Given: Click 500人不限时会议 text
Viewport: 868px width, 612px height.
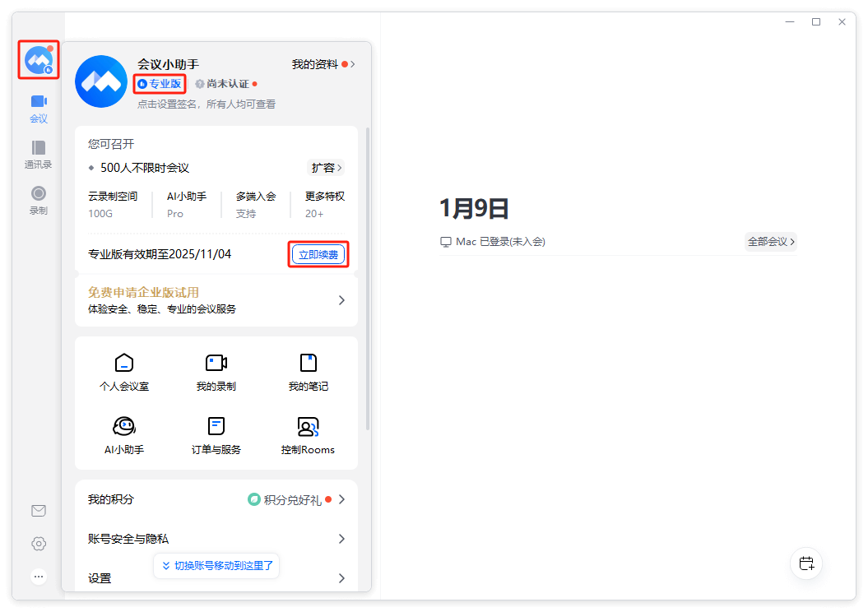Looking at the screenshot, I should [145, 168].
